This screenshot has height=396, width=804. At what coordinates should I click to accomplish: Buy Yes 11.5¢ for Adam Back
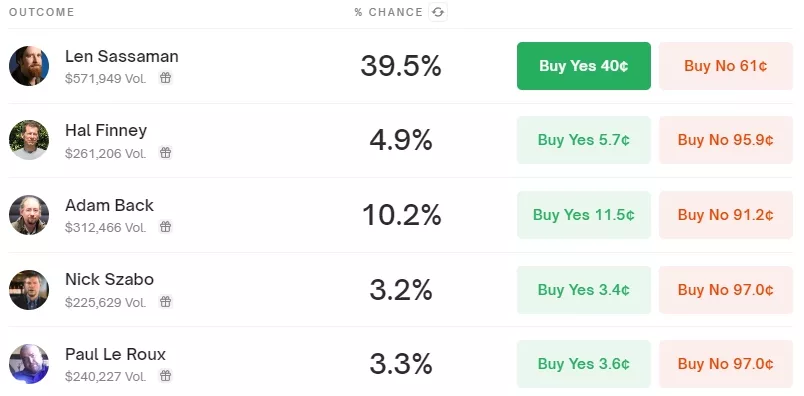point(584,215)
